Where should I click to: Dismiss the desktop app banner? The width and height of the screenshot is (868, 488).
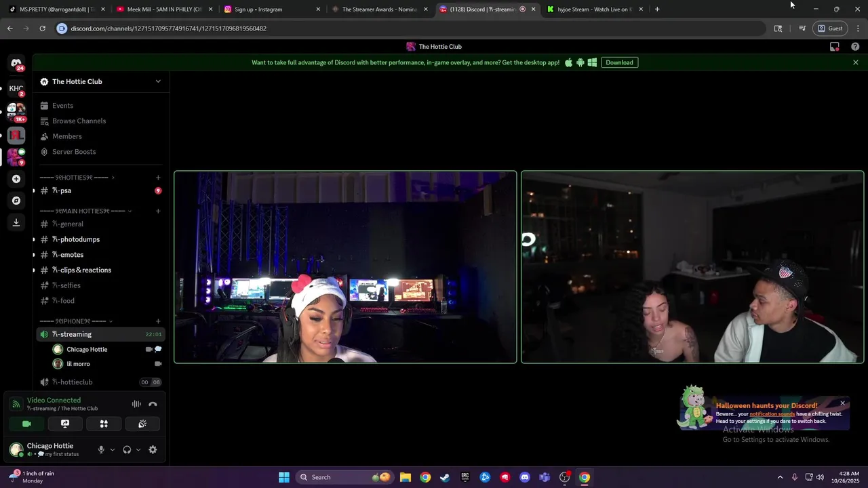coord(856,62)
